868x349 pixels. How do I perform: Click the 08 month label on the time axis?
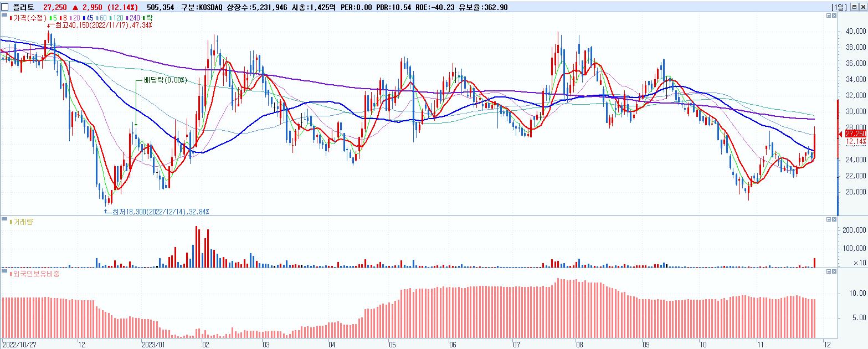pyautogui.click(x=580, y=343)
